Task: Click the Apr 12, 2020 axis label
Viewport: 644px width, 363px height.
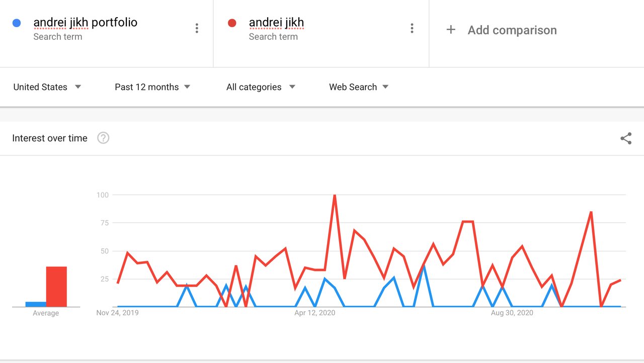Action: [315, 313]
